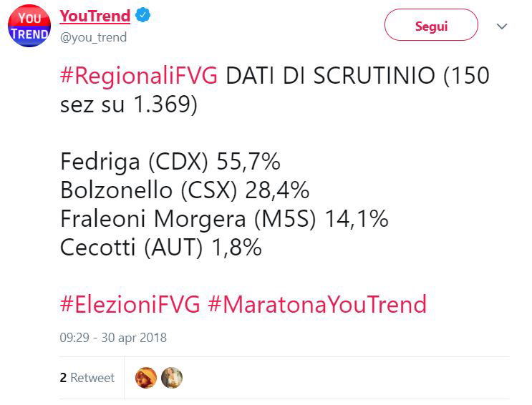Open the #RegionaliFVG hashtag
This screenshot has height=405, width=532.
[x=138, y=75]
